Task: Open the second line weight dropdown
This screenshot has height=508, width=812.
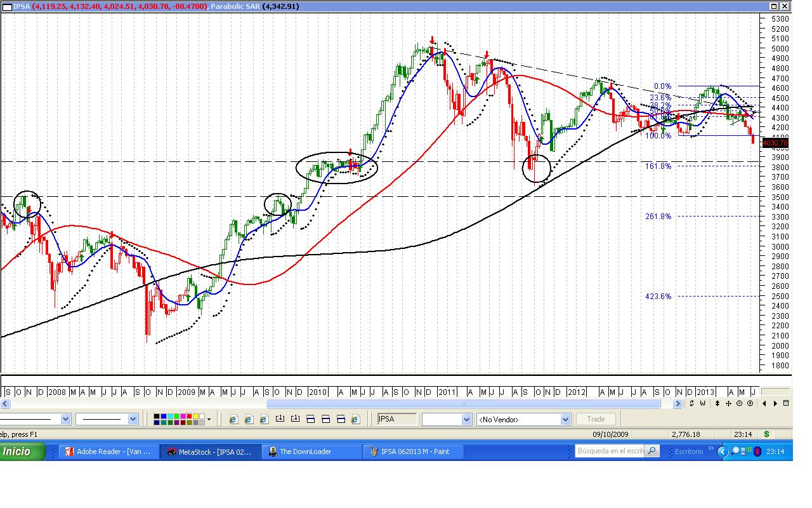Action: pos(133,419)
